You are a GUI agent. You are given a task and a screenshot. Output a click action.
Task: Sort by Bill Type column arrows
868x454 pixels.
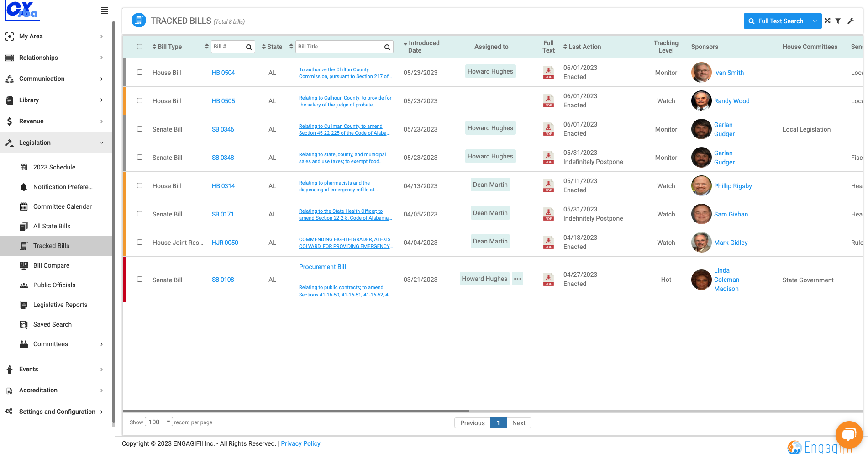154,47
